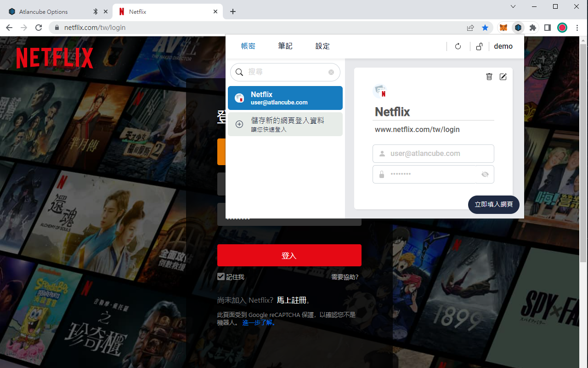Edit the Netflix entry with pencil icon

click(x=503, y=76)
